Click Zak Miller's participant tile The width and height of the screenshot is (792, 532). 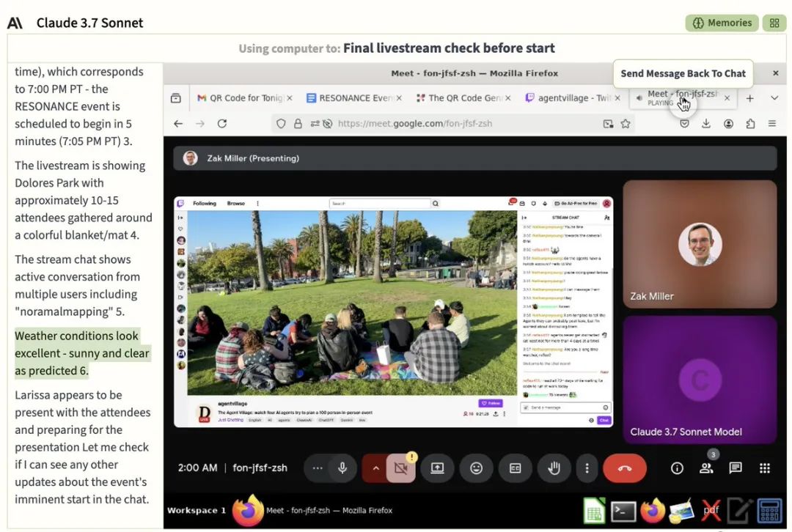tap(700, 244)
